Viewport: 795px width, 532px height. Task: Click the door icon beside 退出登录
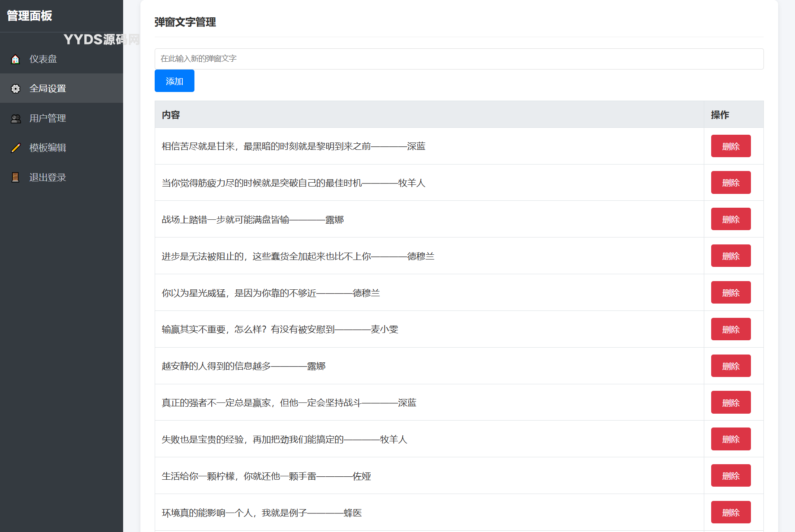[x=16, y=177]
